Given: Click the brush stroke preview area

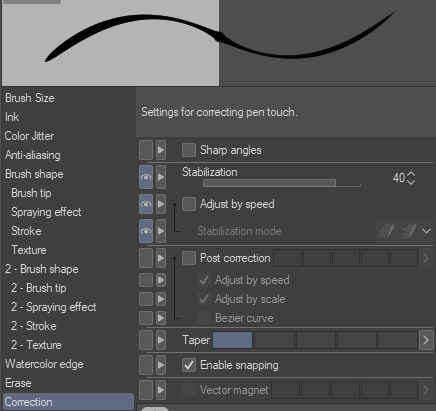Looking at the screenshot, I should [218, 43].
